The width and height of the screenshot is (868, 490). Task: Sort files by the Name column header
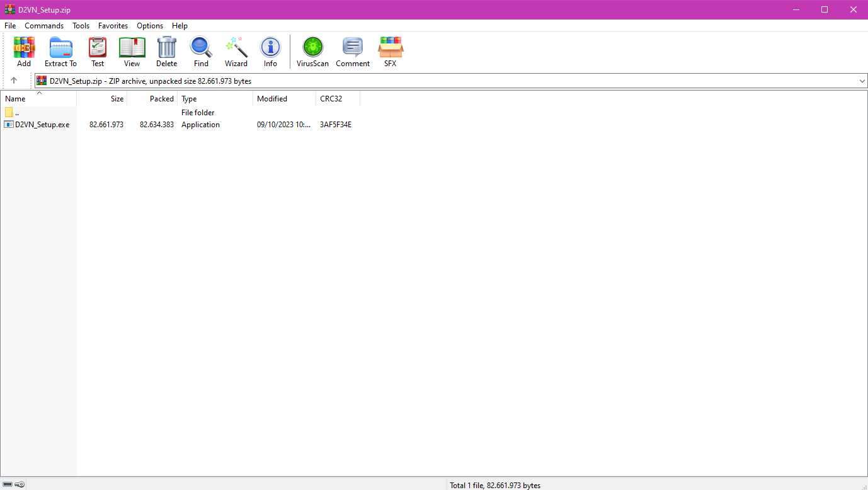click(x=38, y=99)
